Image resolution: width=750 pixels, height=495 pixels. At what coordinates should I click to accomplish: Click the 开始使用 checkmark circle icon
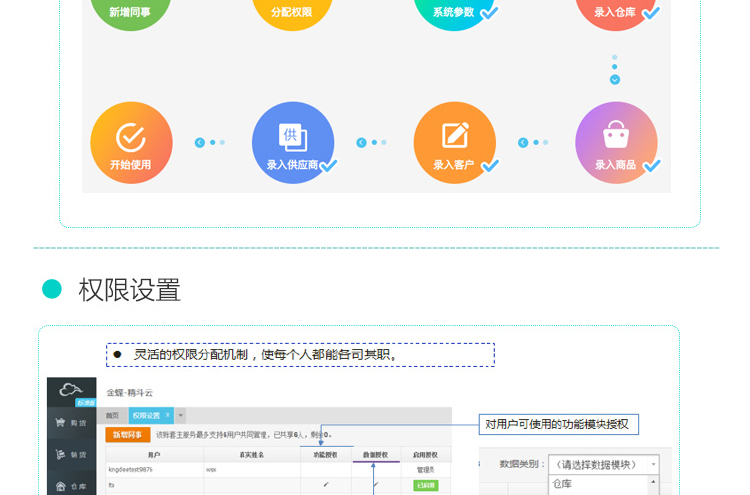[x=131, y=137]
